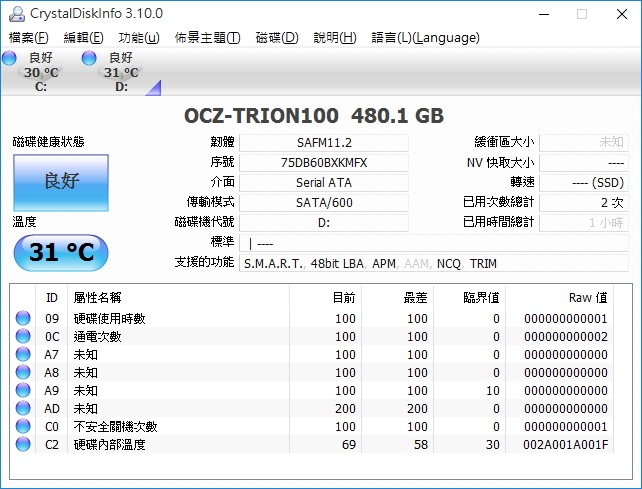
Task: Click the ID column header
Action: tap(52, 298)
